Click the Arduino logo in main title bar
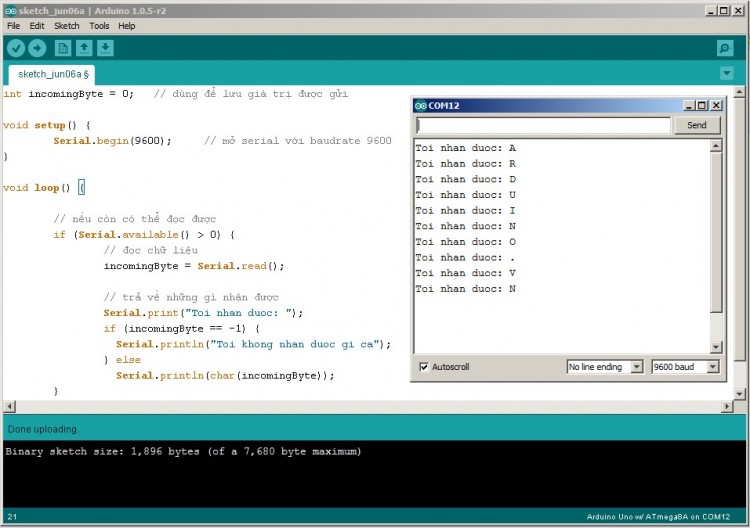 coord(11,11)
